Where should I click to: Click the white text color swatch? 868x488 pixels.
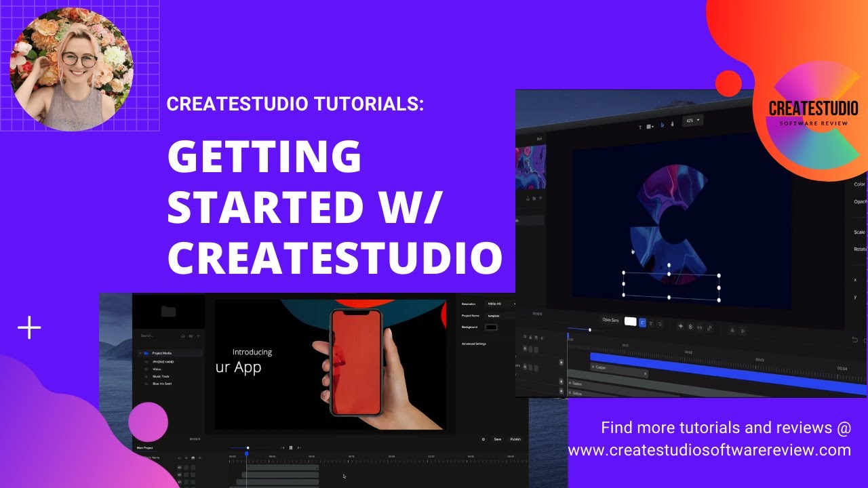[x=631, y=321]
